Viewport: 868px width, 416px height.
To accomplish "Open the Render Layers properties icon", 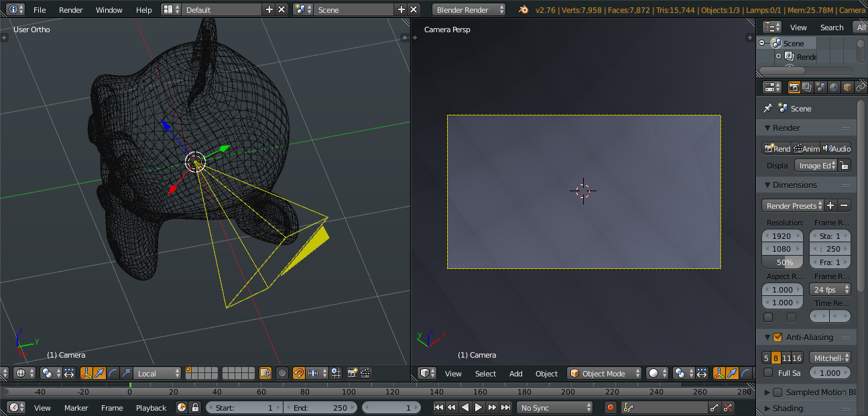I will 806,87.
